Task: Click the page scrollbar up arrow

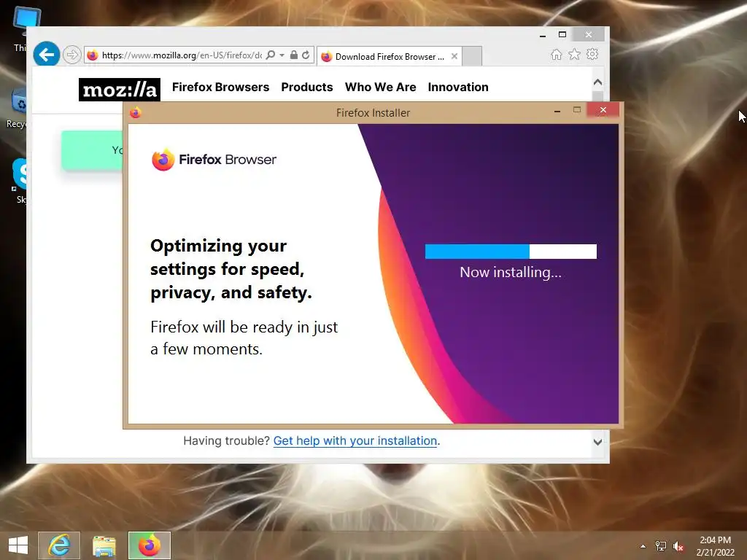Action: pos(598,82)
